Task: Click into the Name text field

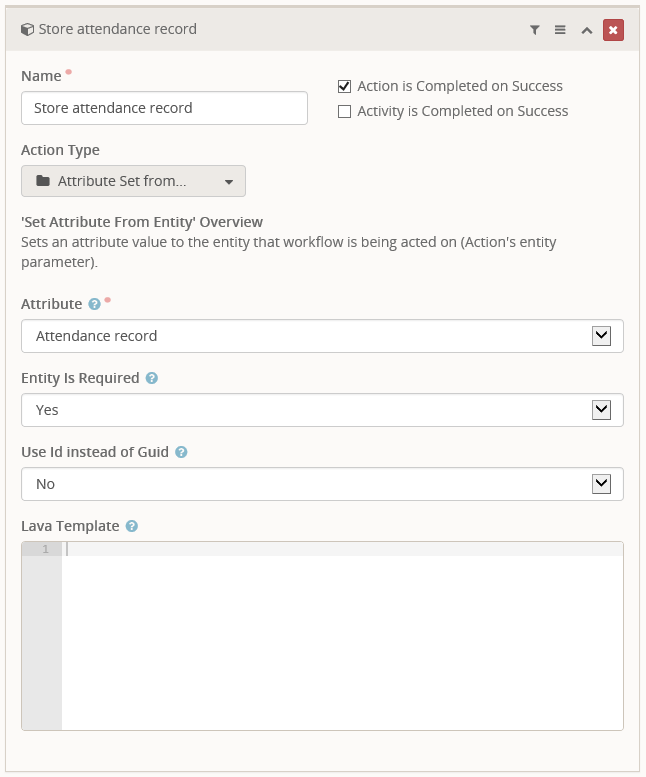Action: click(164, 108)
